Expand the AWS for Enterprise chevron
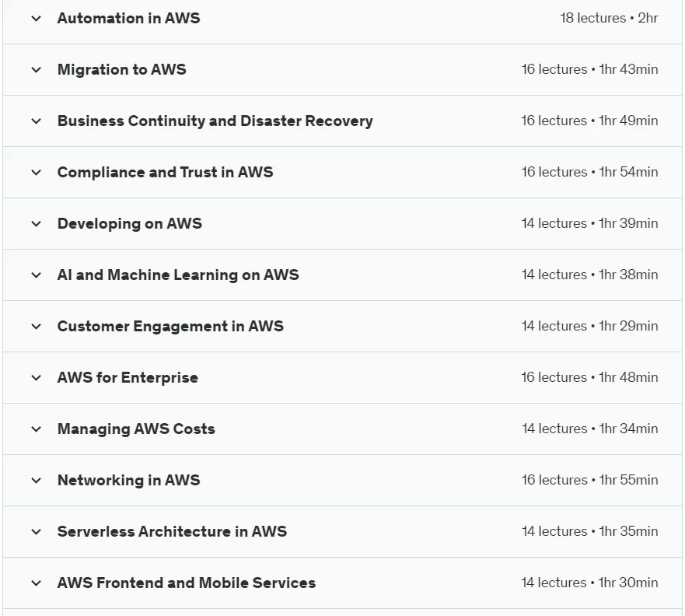The width and height of the screenshot is (685, 616). pyautogui.click(x=37, y=378)
